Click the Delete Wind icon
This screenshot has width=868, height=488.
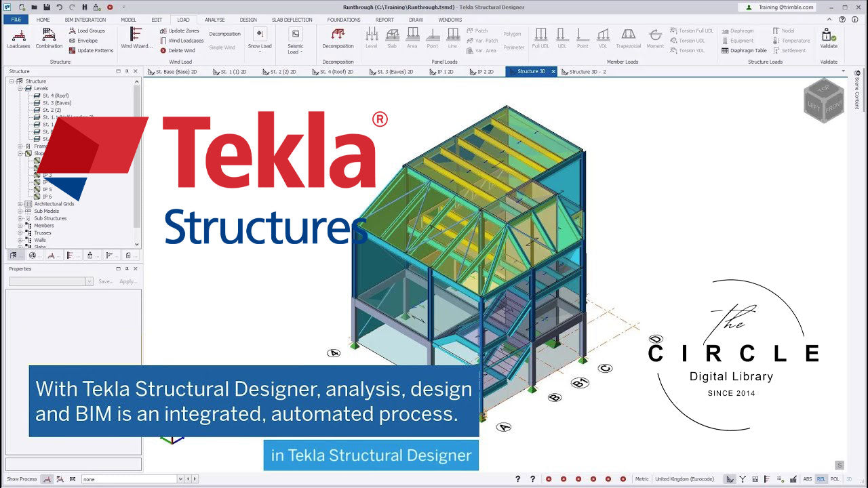[x=163, y=50]
